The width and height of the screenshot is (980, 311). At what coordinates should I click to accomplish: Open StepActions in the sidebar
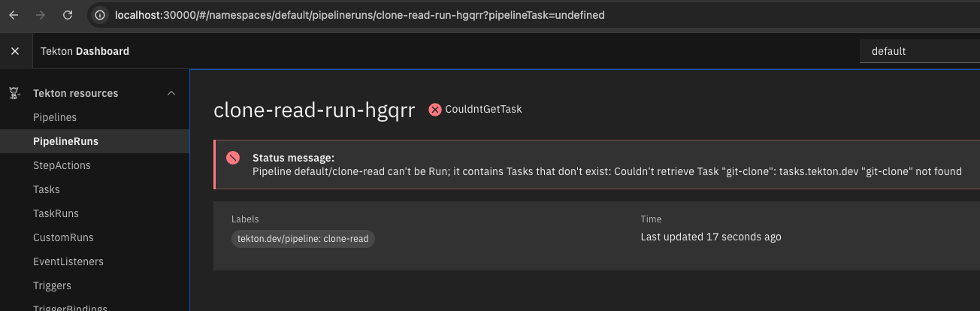62,165
